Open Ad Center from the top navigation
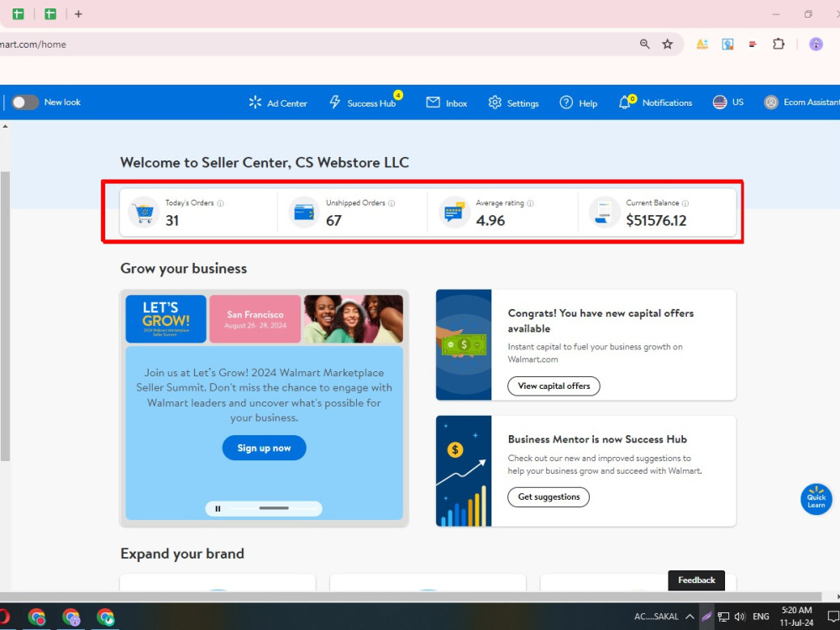 pyautogui.click(x=277, y=102)
